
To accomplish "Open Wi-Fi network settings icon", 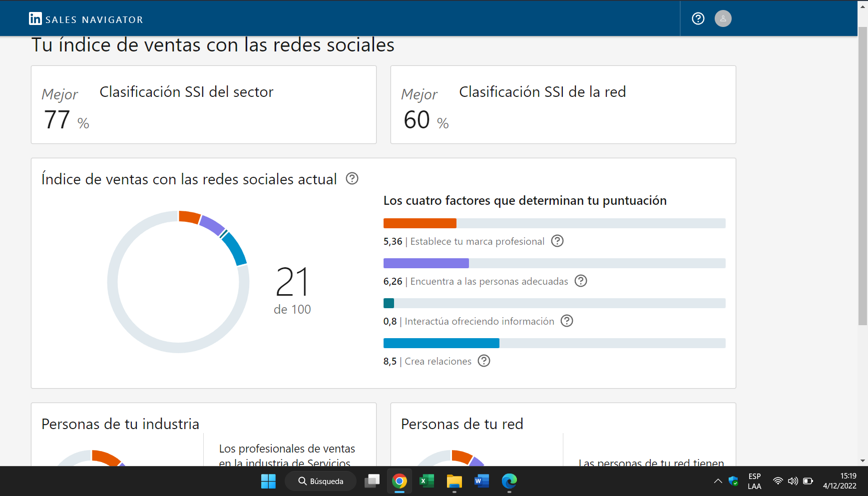I will (778, 481).
